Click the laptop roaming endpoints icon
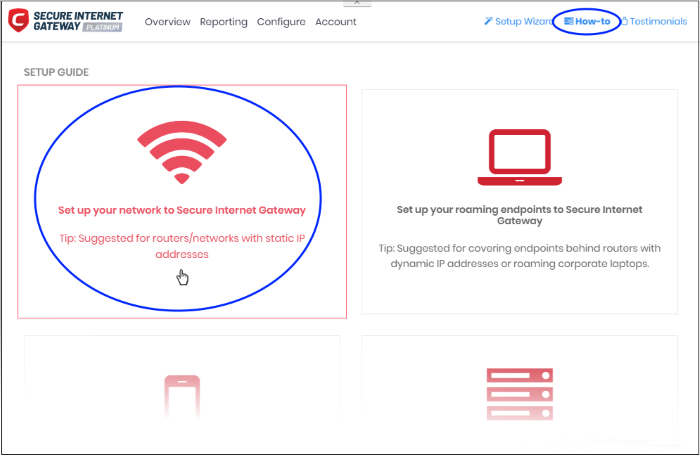This screenshot has height=457, width=700. point(520,157)
